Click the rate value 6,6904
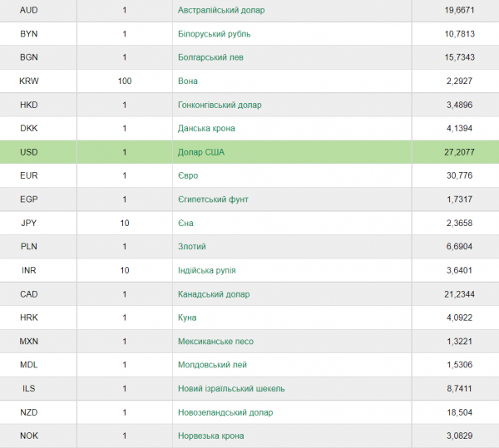This screenshot has width=499, height=448. pos(460,246)
